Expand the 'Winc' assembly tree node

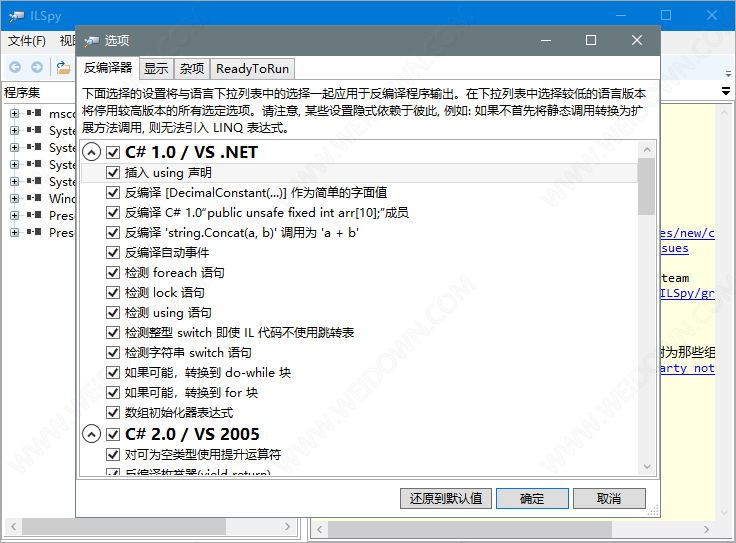[15, 198]
